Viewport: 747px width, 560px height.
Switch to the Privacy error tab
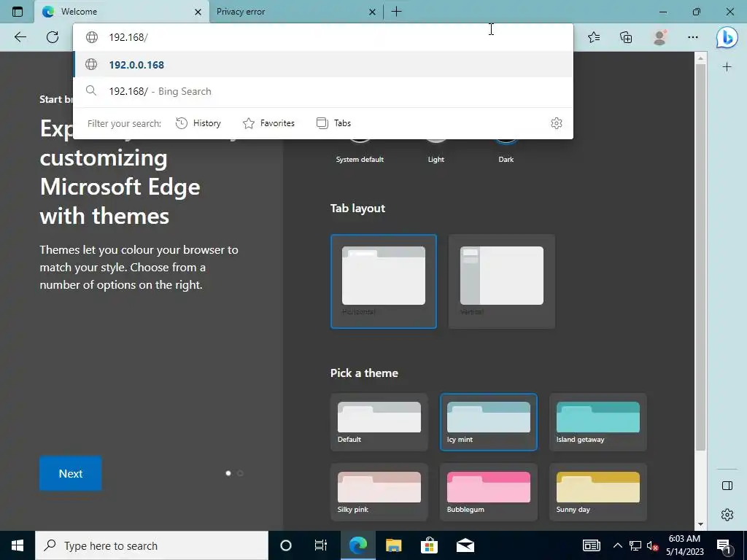[295, 12]
